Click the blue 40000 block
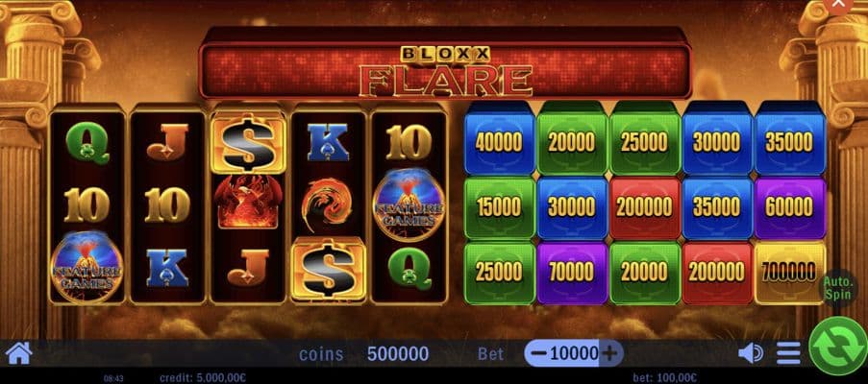 pos(499,142)
